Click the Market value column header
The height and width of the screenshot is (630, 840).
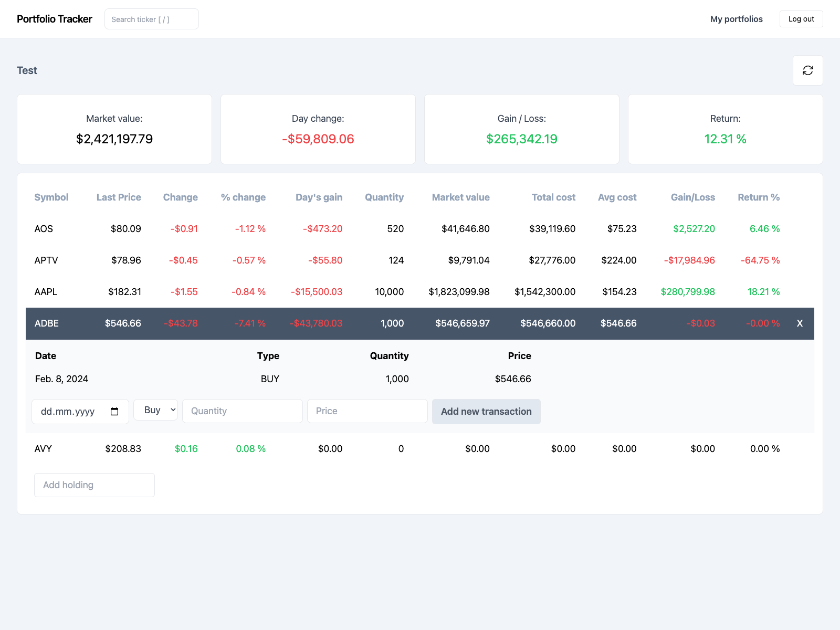pyautogui.click(x=460, y=197)
